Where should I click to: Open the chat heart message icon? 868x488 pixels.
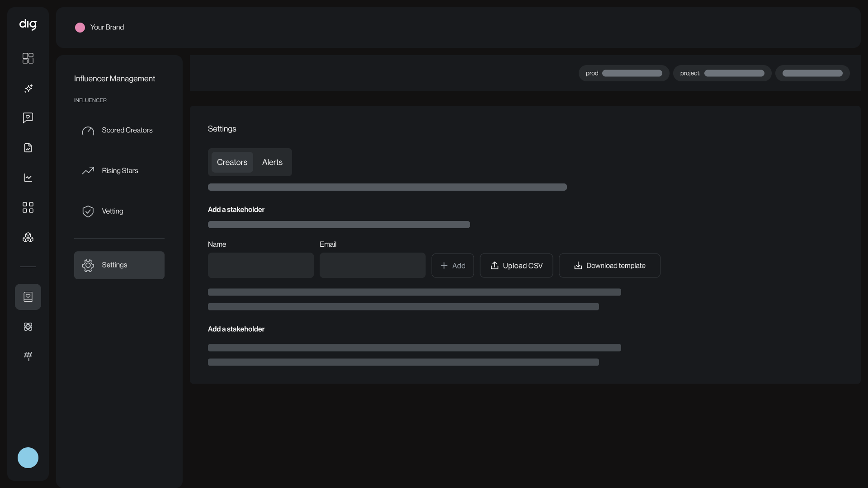28,118
